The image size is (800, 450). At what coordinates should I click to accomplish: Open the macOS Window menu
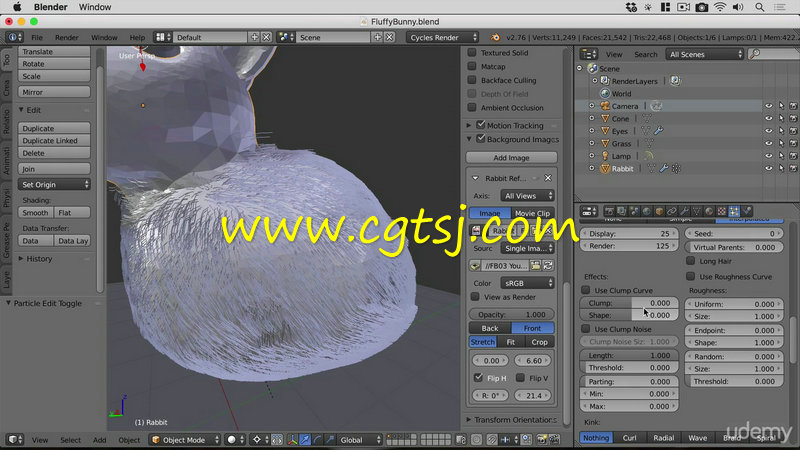[95, 7]
